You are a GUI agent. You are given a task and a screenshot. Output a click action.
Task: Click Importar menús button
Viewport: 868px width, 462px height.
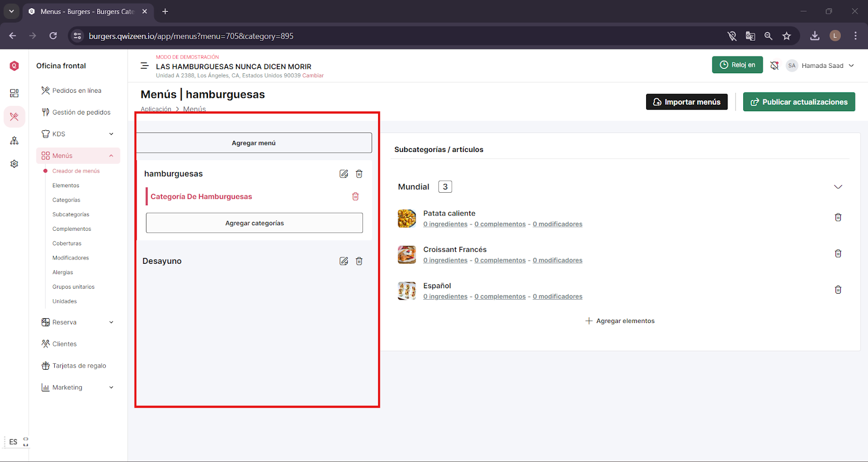687,102
